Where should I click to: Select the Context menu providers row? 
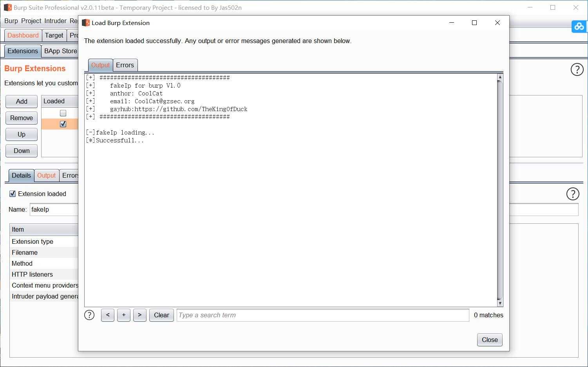[44, 285]
